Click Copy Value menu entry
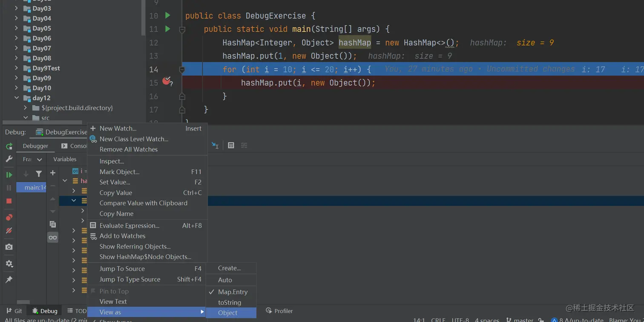Image resolution: width=644 pixels, height=322 pixels. click(147, 193)
